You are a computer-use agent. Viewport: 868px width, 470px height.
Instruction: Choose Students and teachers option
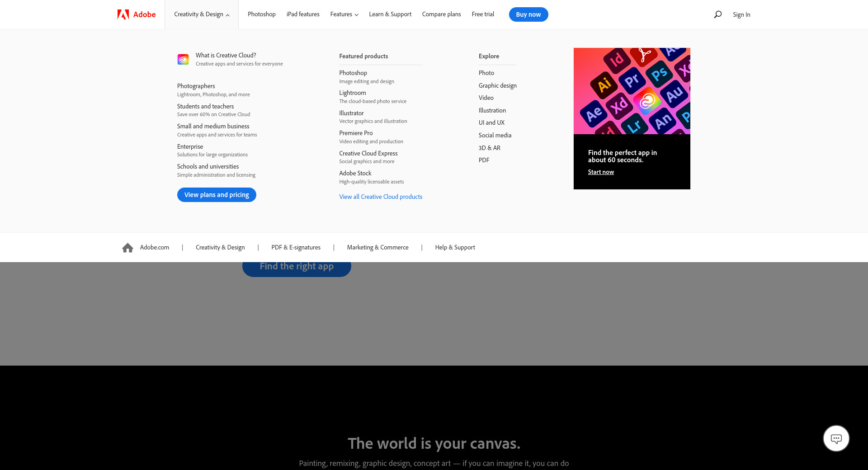205,107
